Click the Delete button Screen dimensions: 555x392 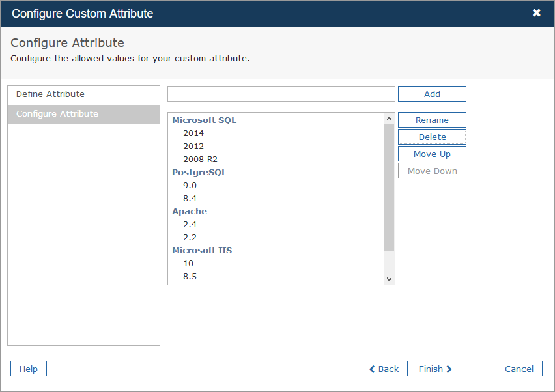[x=432, y=137]
